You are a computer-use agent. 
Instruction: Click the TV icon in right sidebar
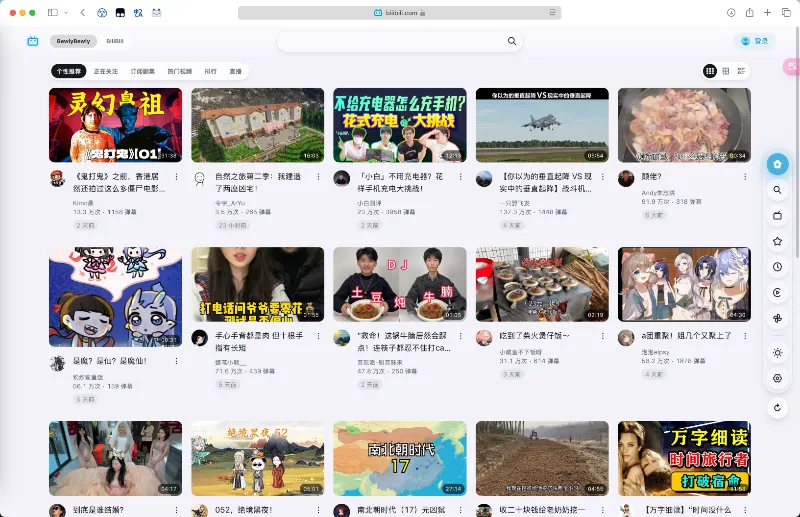[777, 216]
